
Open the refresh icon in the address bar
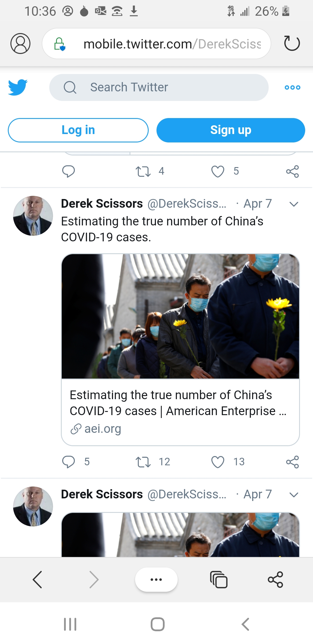tap(292, 44)
